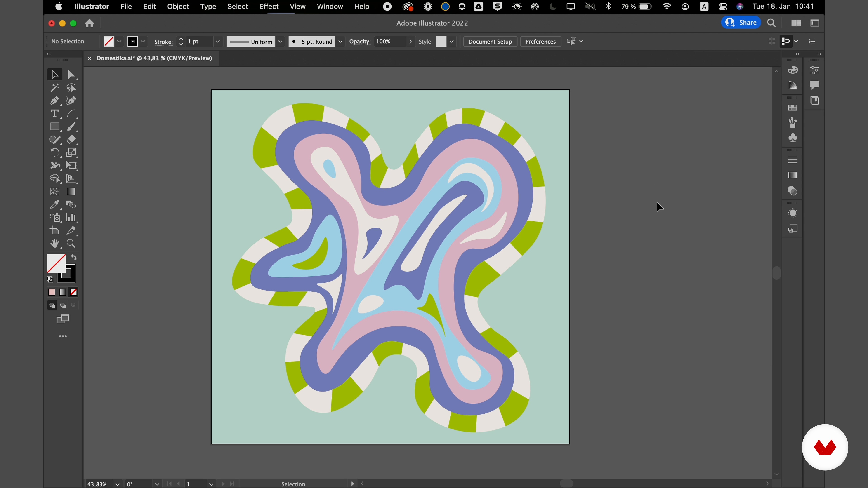
Task: Select the Pen tool
Action: [54, 101]
